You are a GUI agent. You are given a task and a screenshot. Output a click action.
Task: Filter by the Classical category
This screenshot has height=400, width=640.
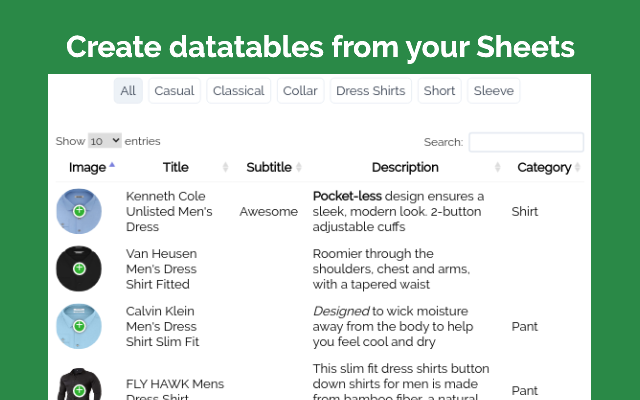(239, 91)
